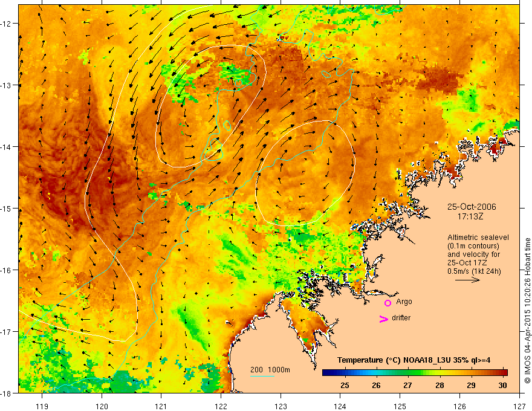Click the color bar tick label 29
532x411 pixels.
pyautogui.click(x=471, y=386)
